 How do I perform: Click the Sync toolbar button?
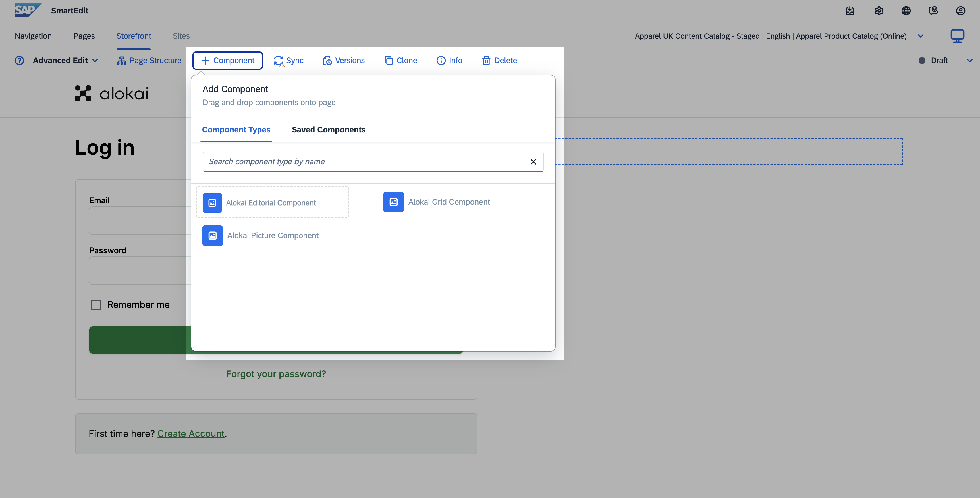click(288, 61)
